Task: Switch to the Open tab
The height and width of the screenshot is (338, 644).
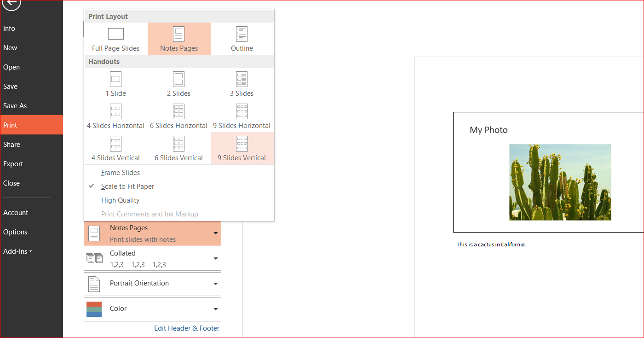Action: (31, 67)
